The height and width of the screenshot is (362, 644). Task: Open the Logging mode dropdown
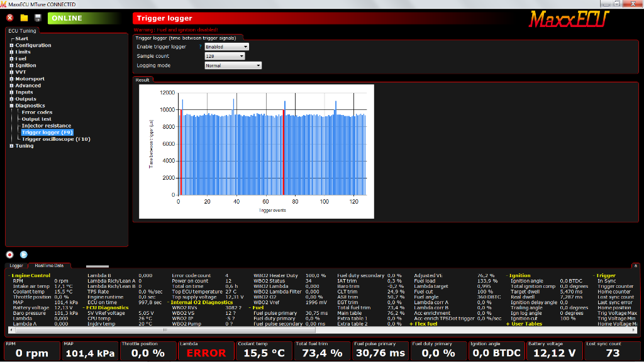(233, 65)
